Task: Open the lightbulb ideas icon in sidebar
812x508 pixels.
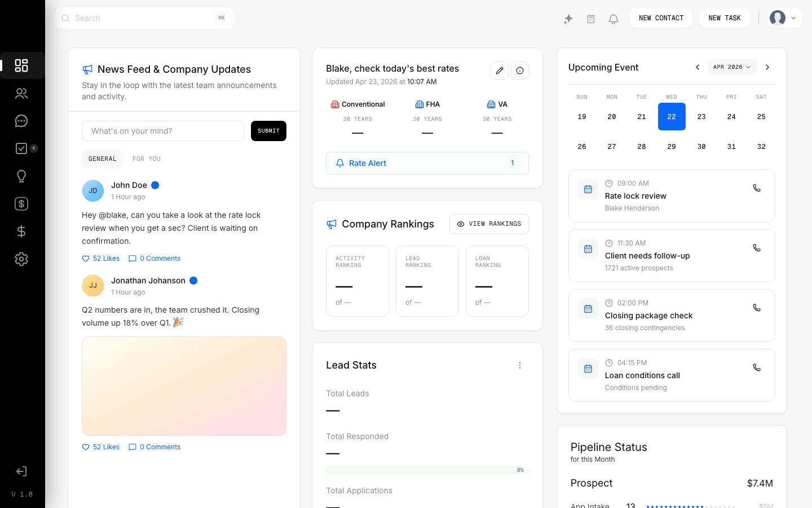Action: coord(21,176)
